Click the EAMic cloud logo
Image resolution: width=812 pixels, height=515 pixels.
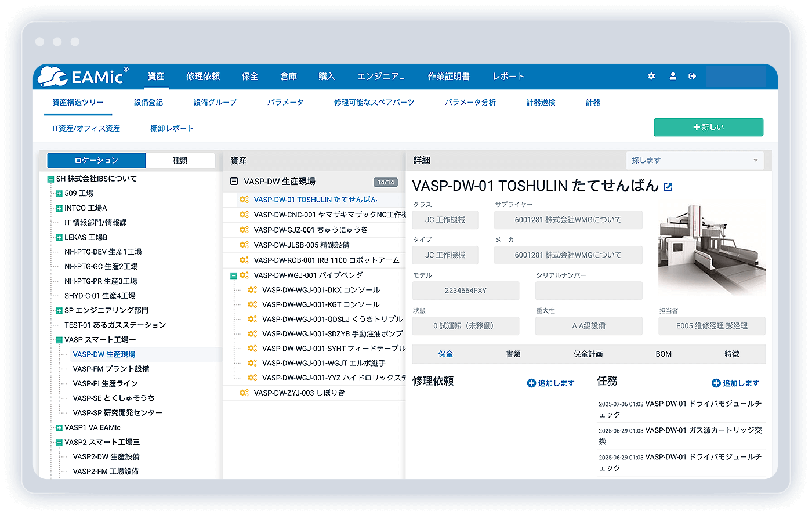(x=53, y=76)
